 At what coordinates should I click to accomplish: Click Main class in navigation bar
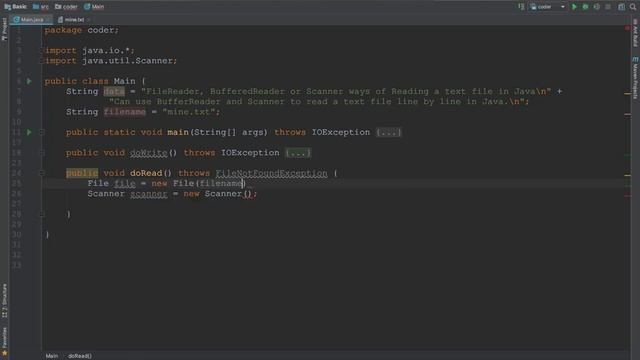coord(94,7)
